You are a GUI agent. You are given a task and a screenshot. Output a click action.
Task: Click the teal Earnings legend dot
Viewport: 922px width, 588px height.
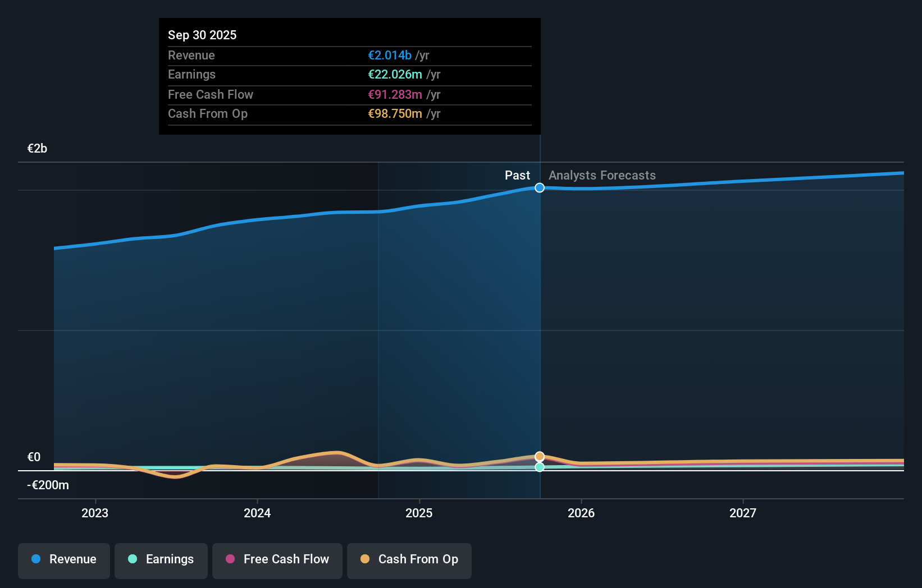tap(131, 559)
